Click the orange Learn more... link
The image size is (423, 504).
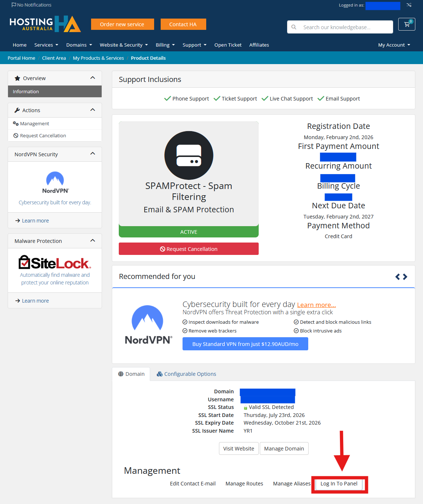[317, 305]
